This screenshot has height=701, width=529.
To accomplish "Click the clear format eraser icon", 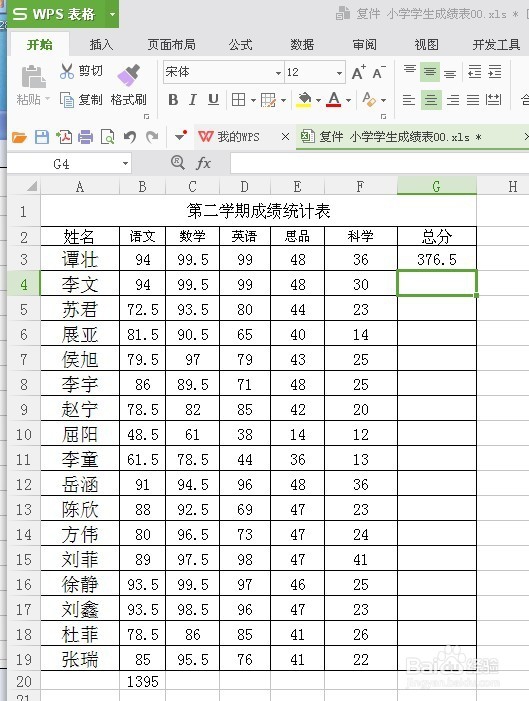I will coord(369,99).
